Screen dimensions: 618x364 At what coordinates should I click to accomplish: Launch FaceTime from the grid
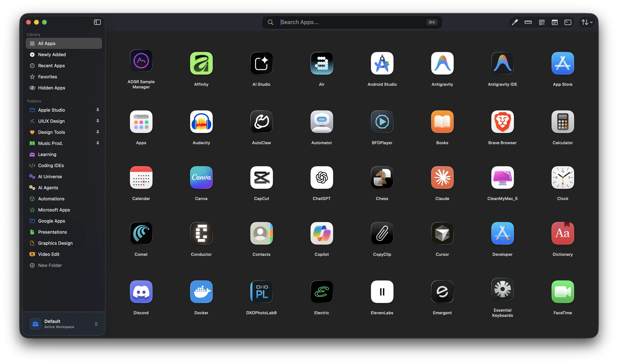pyautogui.click(x=562, y=292)
